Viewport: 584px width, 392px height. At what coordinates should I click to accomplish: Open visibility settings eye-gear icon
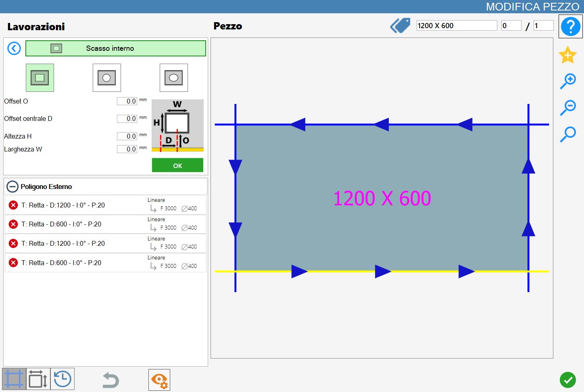(x=159, y=380)
